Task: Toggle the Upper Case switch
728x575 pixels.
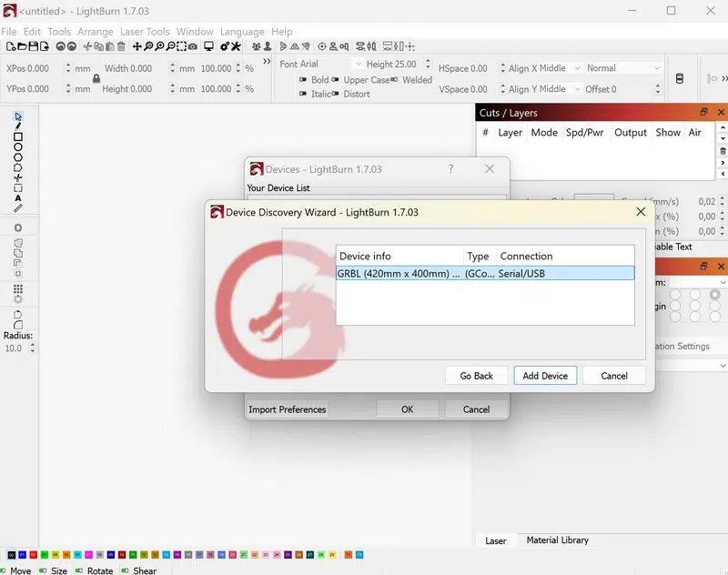Action: [335, 80]
